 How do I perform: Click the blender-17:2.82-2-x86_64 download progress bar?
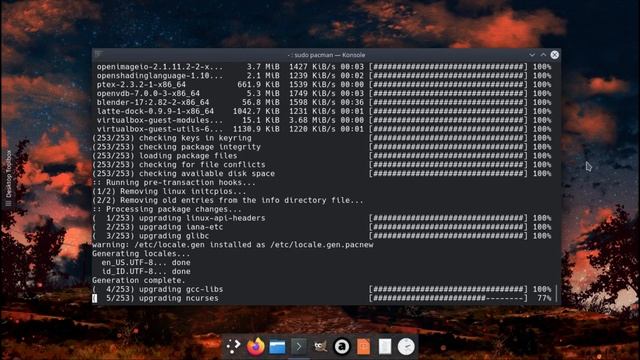point(448,102)
